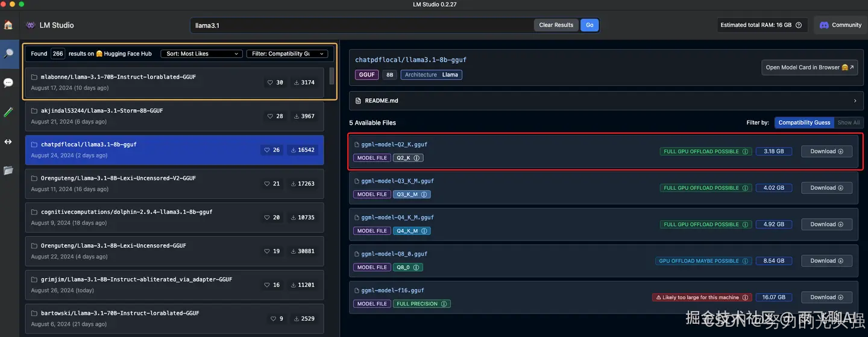This screenshot has width=868, height=337.
Task: Click info icon on Q3_K_M GPU offload badge
Action: click(746, 188)
